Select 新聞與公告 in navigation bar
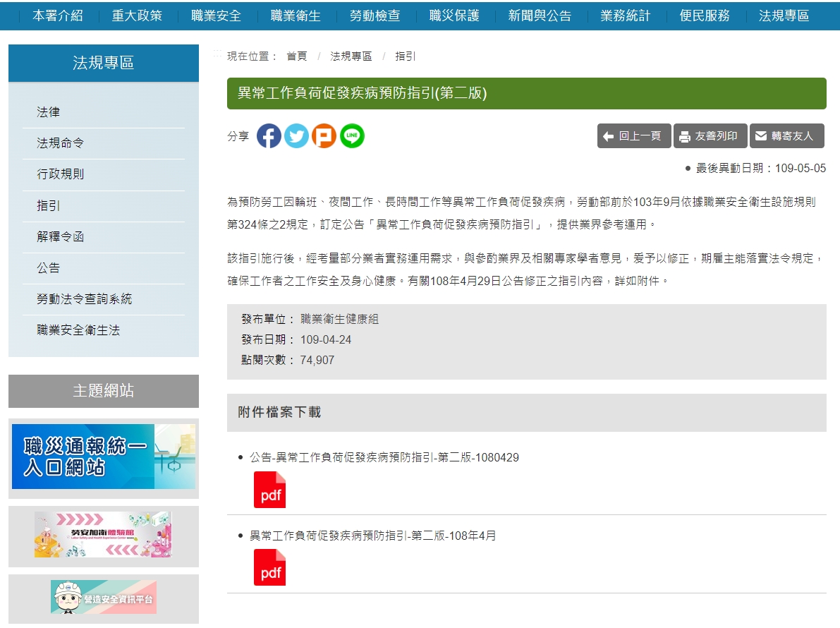Screen dimensions: 840x628 540,16
